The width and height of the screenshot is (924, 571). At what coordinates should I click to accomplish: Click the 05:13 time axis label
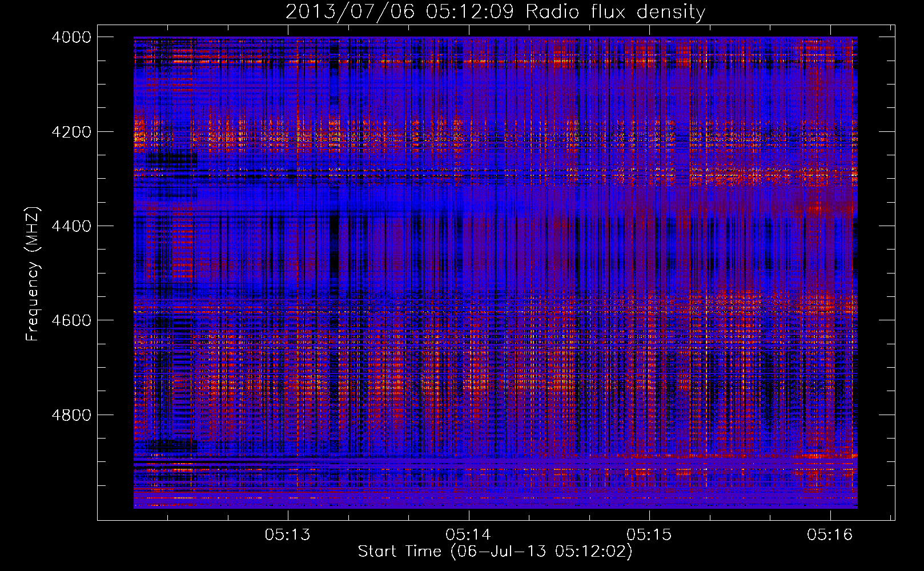(288, 535)
